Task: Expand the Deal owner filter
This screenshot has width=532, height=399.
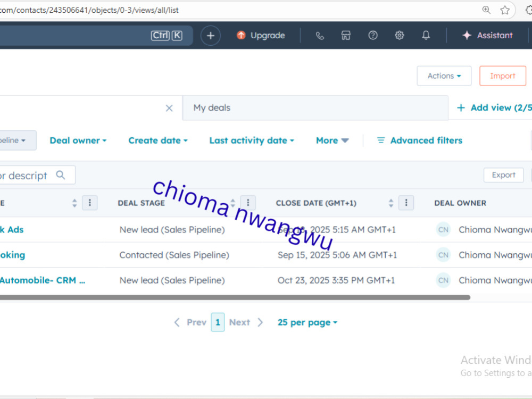Action: pos(78,140)
